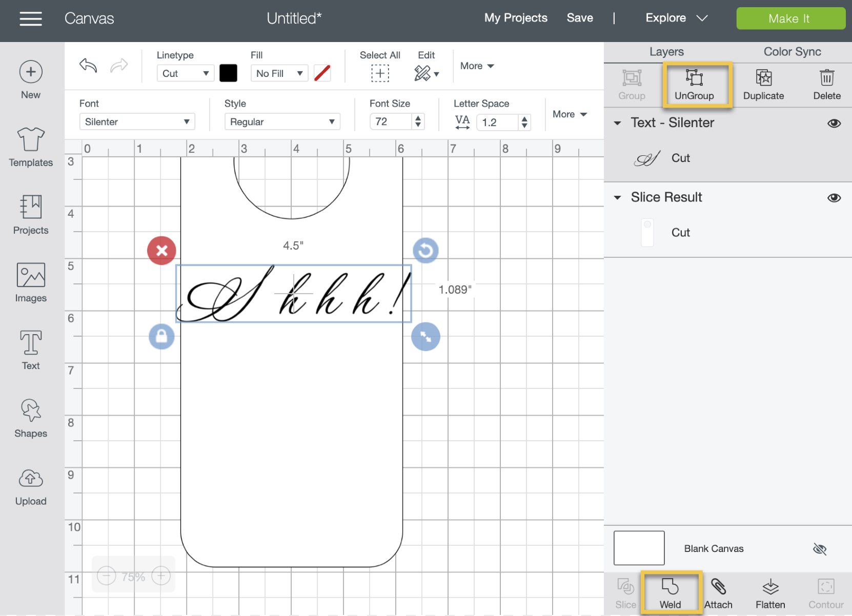Click the Upload cloud icon

tap(31, 479)
